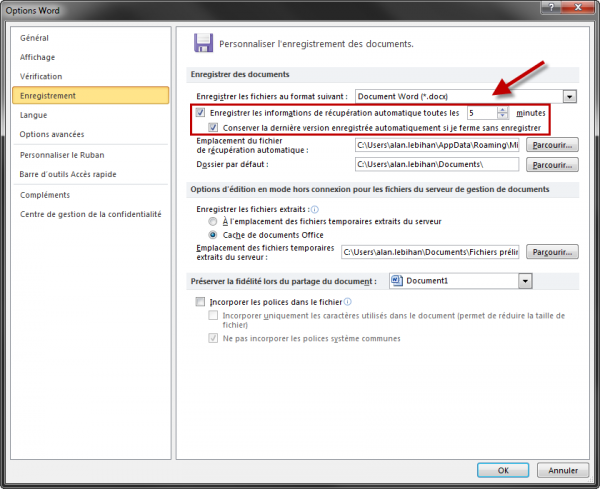
Task: Cancel the dialog with Annuler
Action: 562,469
